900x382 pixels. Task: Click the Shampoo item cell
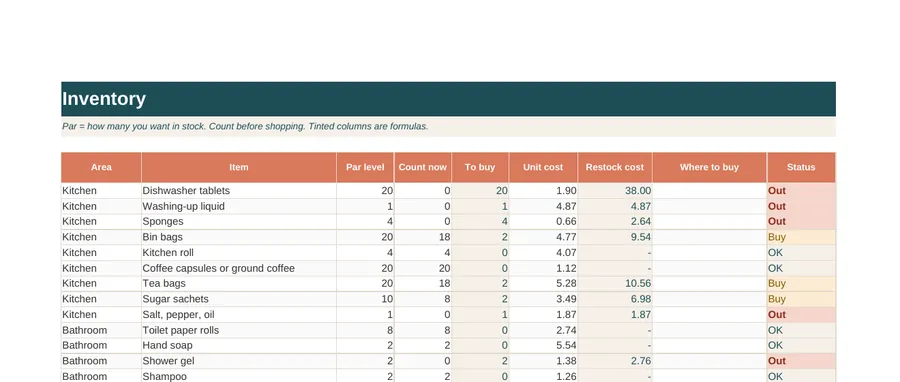point(239,376)
